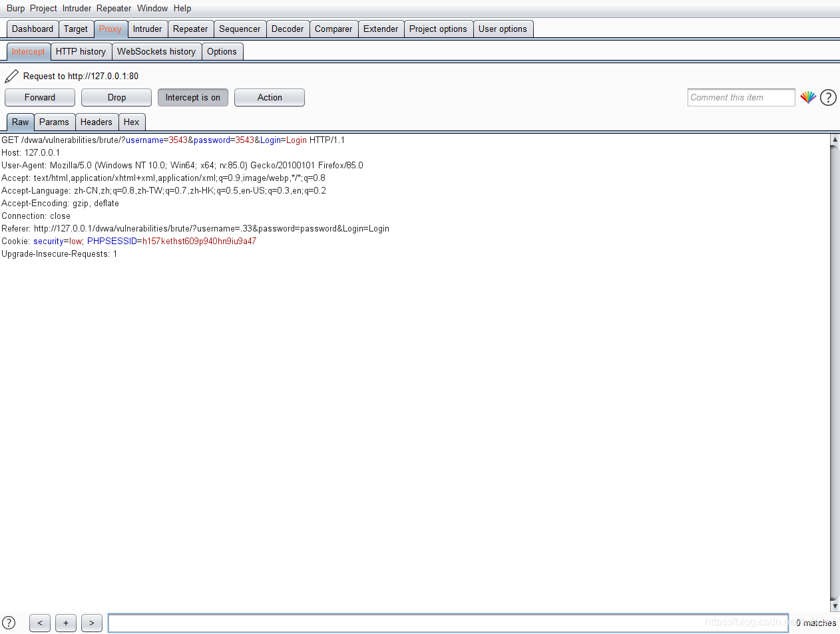This screenshot has height=634, width=840.
Task: Click the scrollbar down arrow
Action: point(835,606)
